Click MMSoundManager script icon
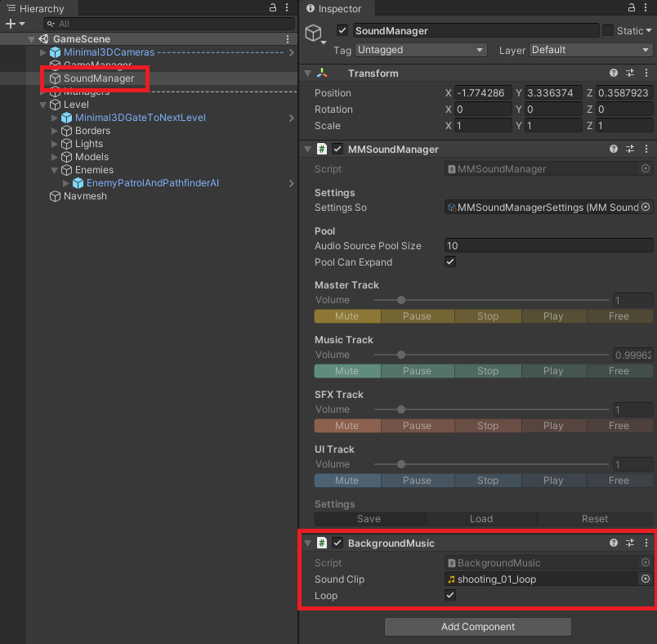This screenshot has height=644, width=657. [322, 150]
